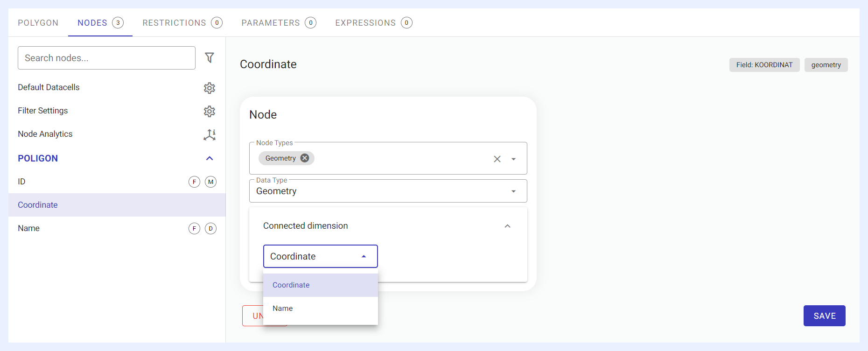
Task: Click the geometry tag chip
Action: [x=826, y=65]
